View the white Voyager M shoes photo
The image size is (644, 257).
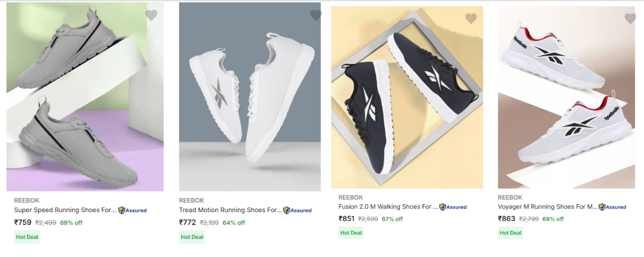[x=566, y=98]
